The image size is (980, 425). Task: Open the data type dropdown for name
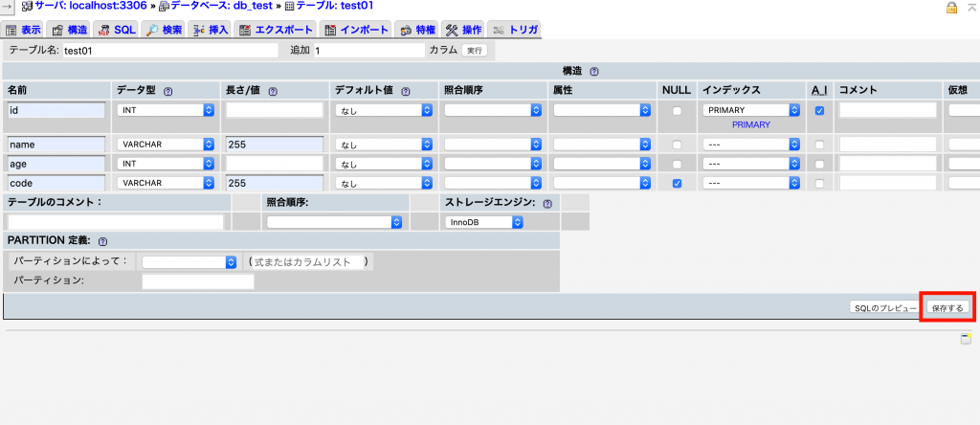[x=166, y=145]
